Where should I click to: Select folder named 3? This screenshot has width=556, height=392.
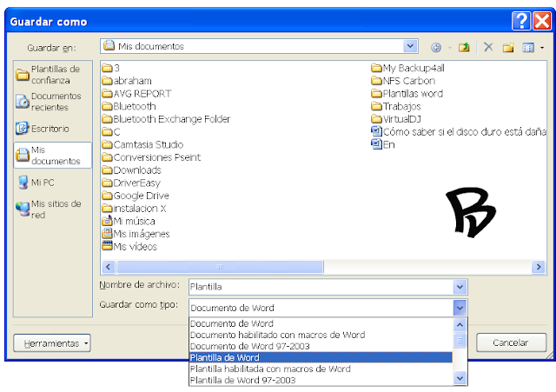[111, 68]
